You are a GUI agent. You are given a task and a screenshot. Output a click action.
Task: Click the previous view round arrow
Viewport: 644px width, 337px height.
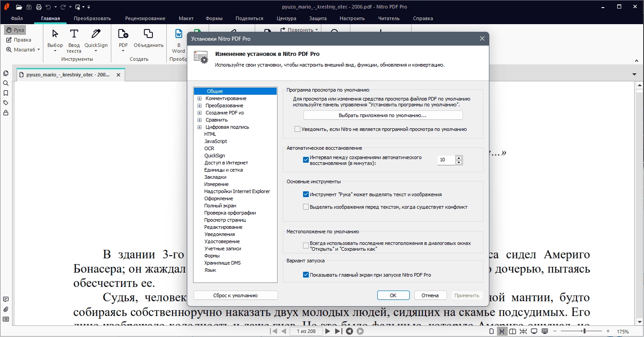pyautogui.click(x=349, y=331)
